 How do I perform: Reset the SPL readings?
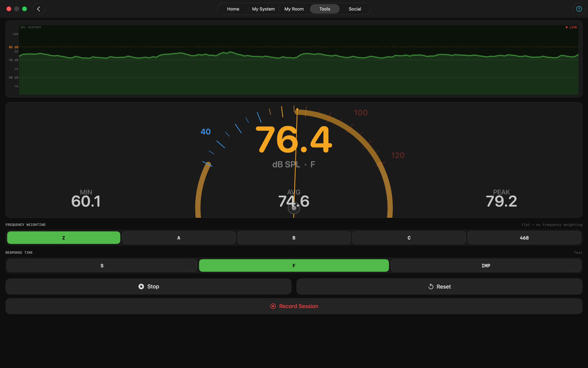[x=439, y=286]
